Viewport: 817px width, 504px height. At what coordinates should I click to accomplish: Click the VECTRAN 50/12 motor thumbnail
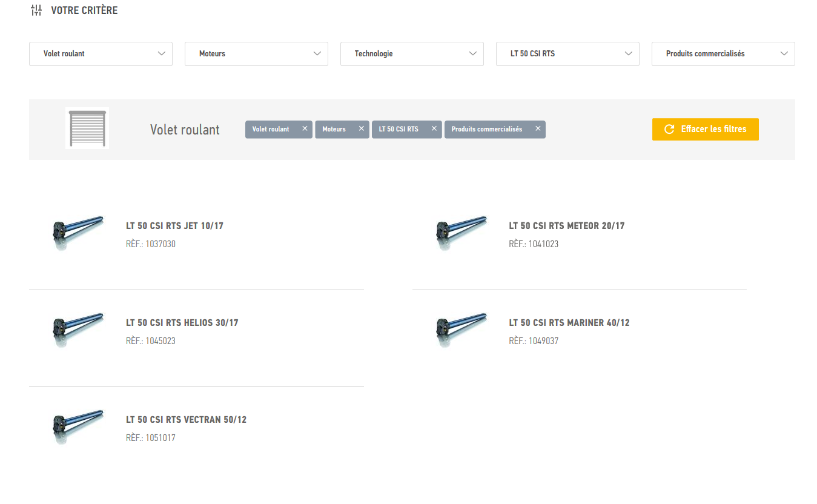point(76,425)
